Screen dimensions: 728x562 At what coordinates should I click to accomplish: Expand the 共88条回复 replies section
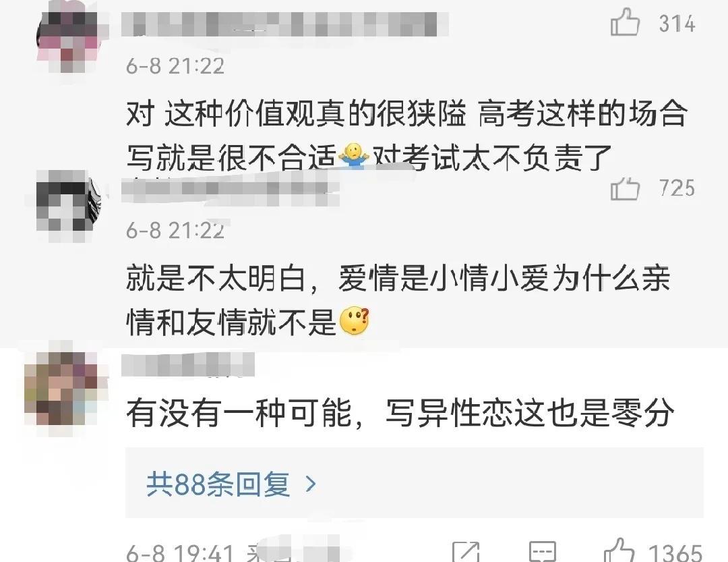pos(414,484)
